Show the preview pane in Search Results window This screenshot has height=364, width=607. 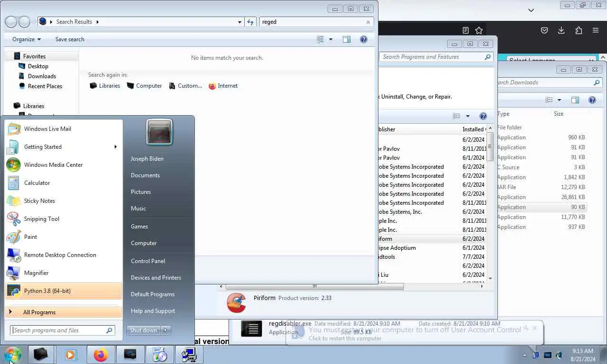click(x=347, y=39)
